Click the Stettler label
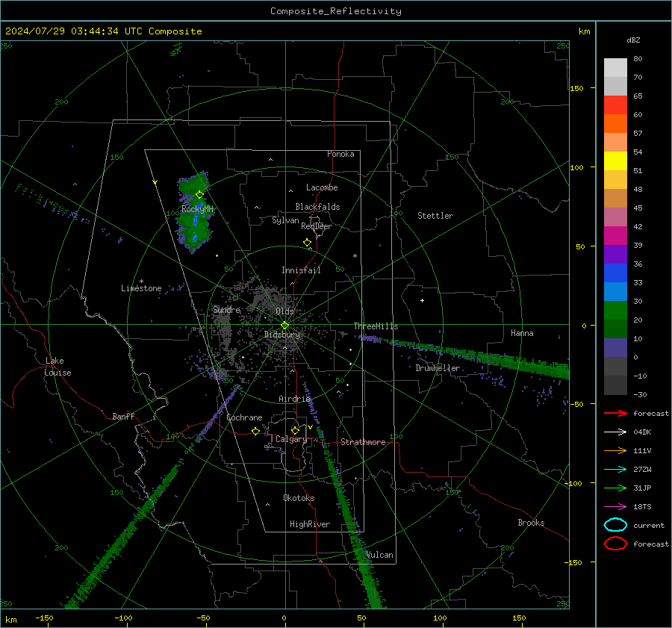Screen dimensions: 672x628 point(435,216)
